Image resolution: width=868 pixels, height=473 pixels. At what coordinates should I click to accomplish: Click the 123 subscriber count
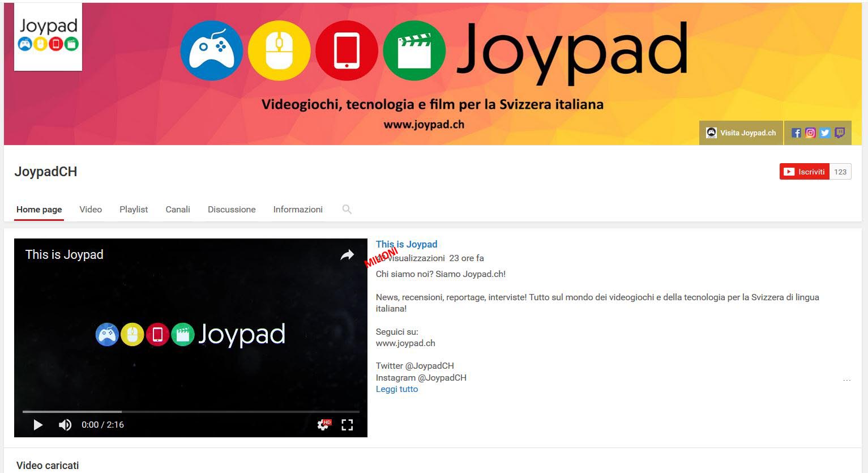coord(840,172)
